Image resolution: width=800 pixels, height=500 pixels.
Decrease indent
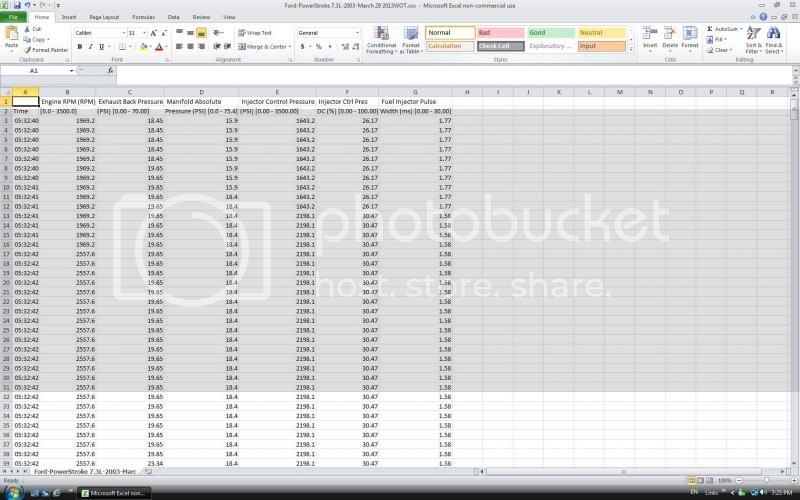click(x=217, y=46)
